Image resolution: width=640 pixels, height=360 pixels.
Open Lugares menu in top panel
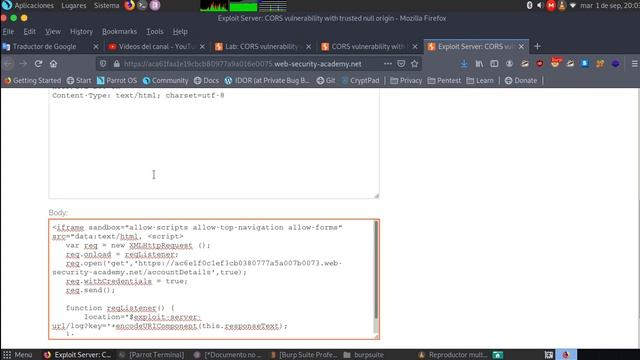(x=73, y=5)
